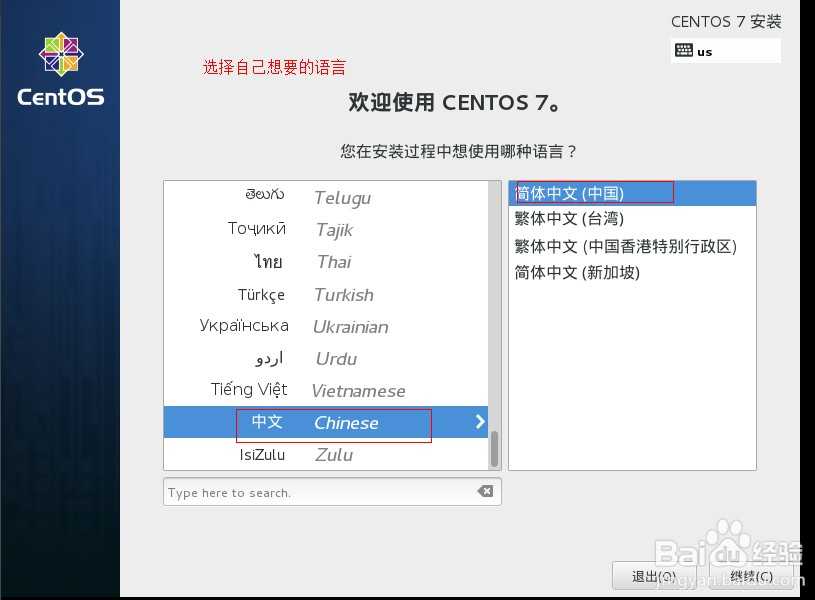Open the us keyboard layout selector
The height and width of the screenshot is (600, 815).
726,51
